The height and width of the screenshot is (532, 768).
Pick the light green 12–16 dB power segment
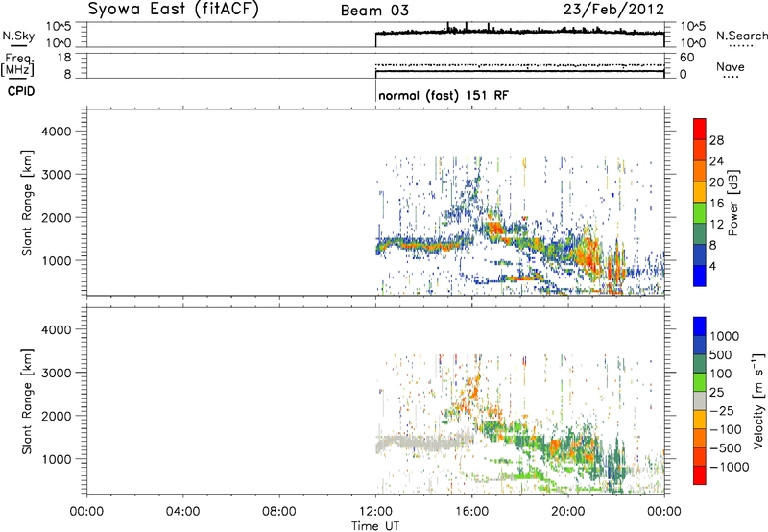pyautogui.click(x=700, y=213)
